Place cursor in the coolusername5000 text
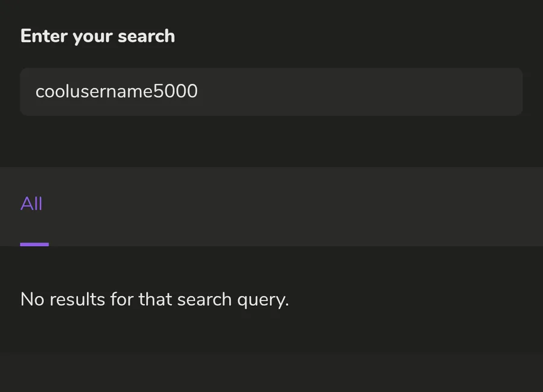This screenshot has height=392, width=543. tap(116, 92)
